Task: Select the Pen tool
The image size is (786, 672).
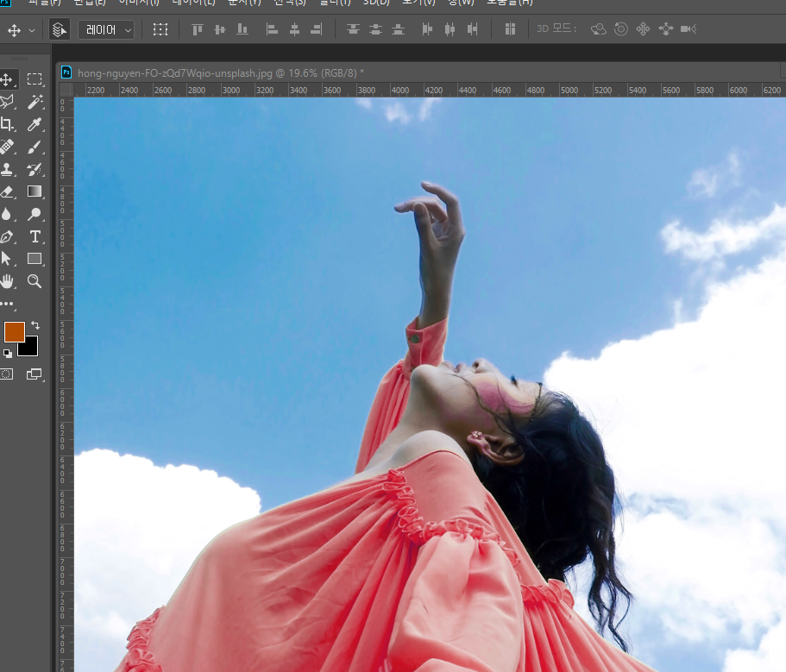Action: 7,236
